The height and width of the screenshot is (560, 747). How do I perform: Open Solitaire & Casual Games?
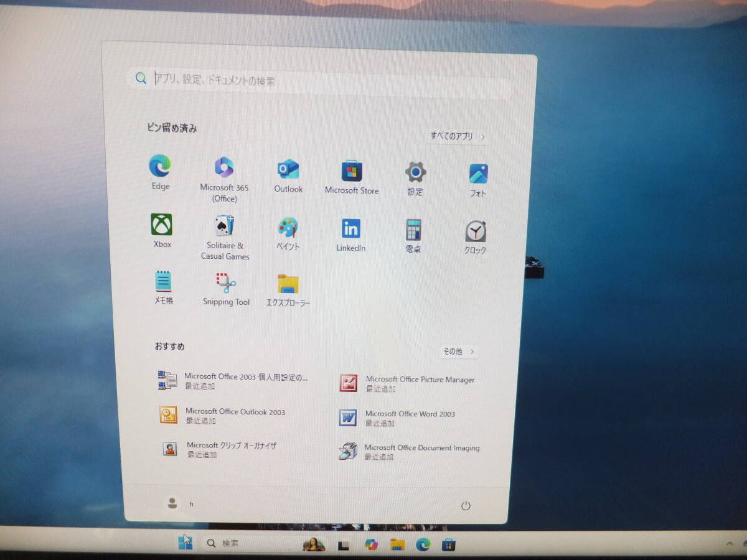click(225, 237)
